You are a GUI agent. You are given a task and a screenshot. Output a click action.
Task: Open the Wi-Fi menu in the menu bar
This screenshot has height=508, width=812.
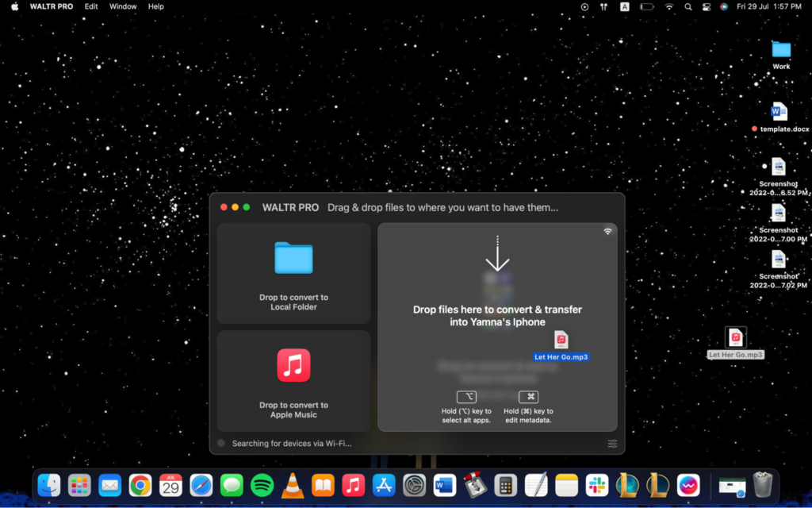(x=669, y=6)
